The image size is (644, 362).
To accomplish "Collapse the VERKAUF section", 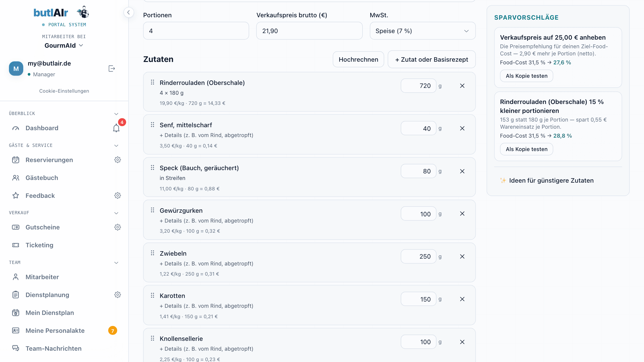I will 116,213.
